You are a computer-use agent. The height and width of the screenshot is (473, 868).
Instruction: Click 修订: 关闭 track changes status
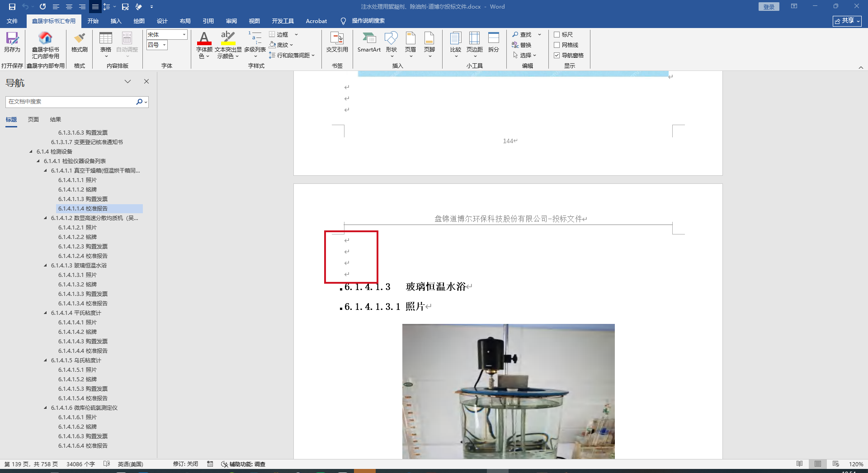pos(185,464)
